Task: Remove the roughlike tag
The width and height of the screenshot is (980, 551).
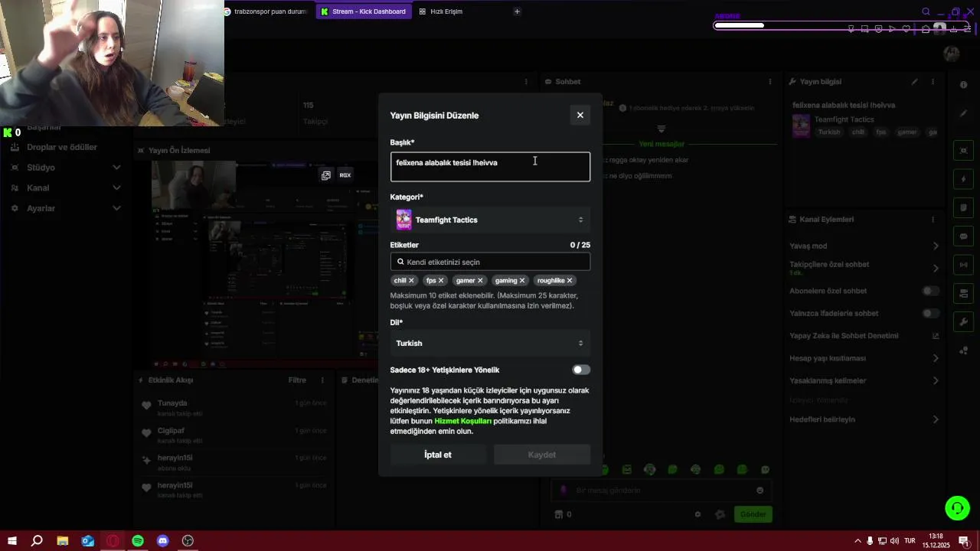Action: pyautogui.click(x=570, y=281)
